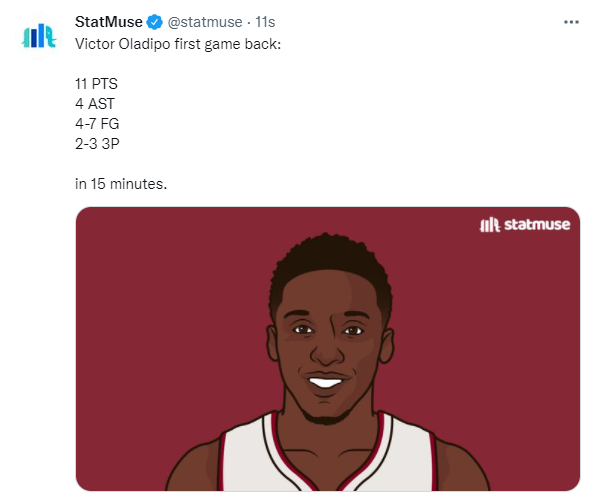The height and width of the screenshot is (503, 595).
Task: Visit the @statmuse handle link
Action: 205,22
